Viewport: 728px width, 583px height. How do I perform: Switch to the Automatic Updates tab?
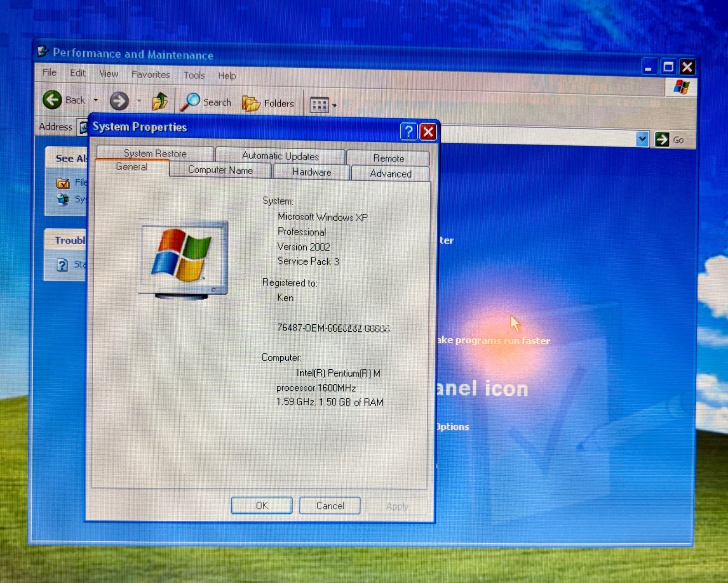(x=280, y=156)
